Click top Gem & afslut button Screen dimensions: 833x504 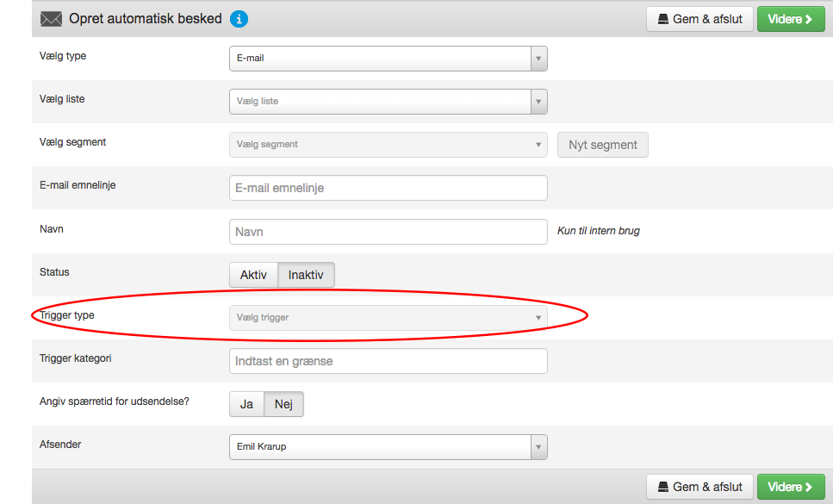(699, 19)
